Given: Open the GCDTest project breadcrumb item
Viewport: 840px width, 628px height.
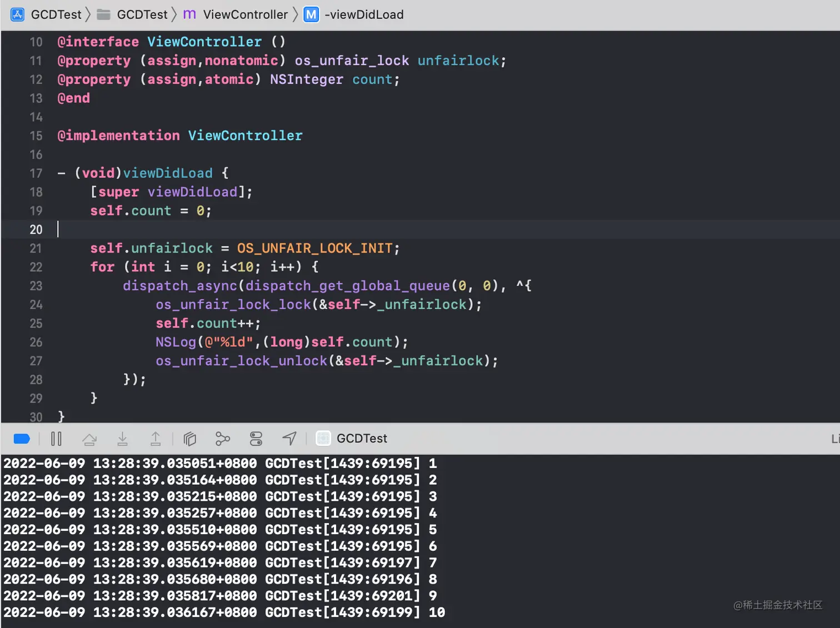Looking at the screenshot, I should tap(56, 14).
